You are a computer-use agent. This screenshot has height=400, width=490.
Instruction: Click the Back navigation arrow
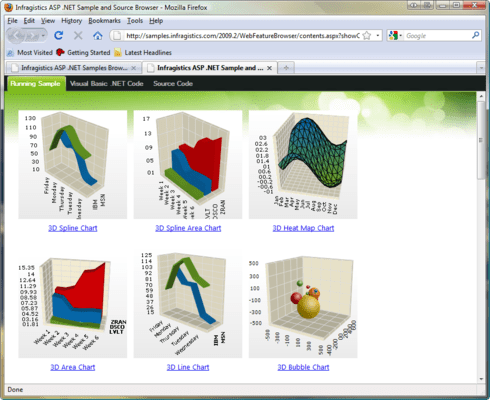point(17,35)
